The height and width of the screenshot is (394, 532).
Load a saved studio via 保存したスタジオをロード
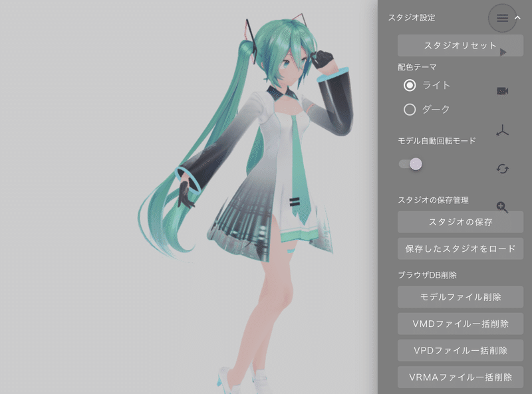[460, 248]
